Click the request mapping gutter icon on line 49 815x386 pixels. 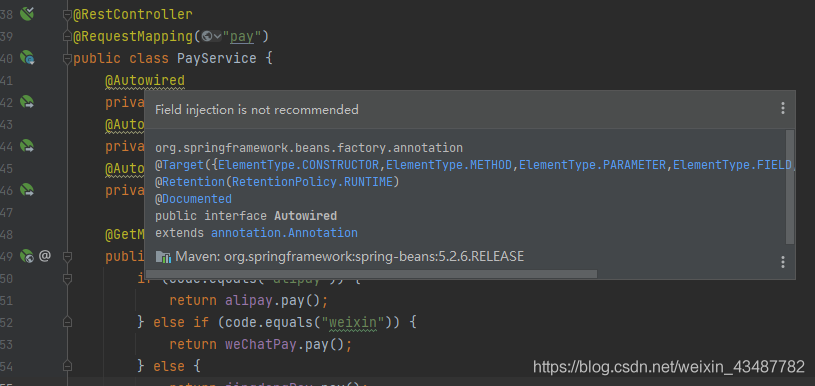(x=27, y=256)
